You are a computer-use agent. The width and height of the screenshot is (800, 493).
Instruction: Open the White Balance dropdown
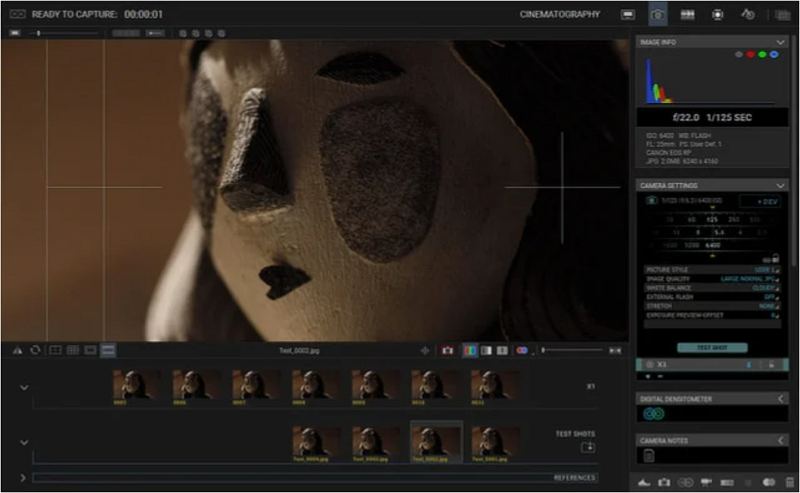764,287
